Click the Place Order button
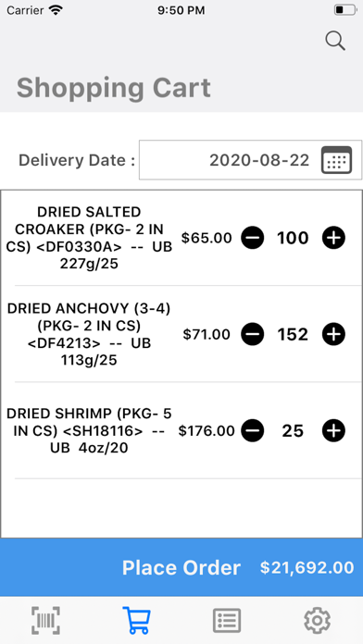This screenshot has width=363, height=644. click(x=181, y=567)
